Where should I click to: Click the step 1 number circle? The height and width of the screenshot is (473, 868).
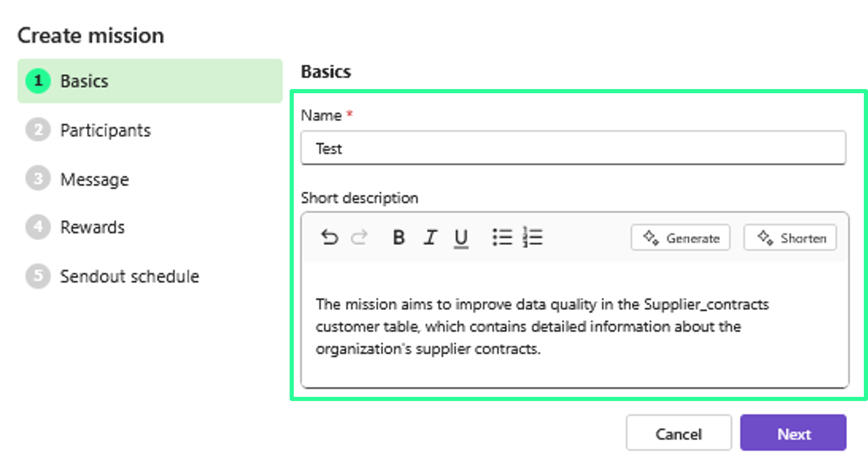38,81
